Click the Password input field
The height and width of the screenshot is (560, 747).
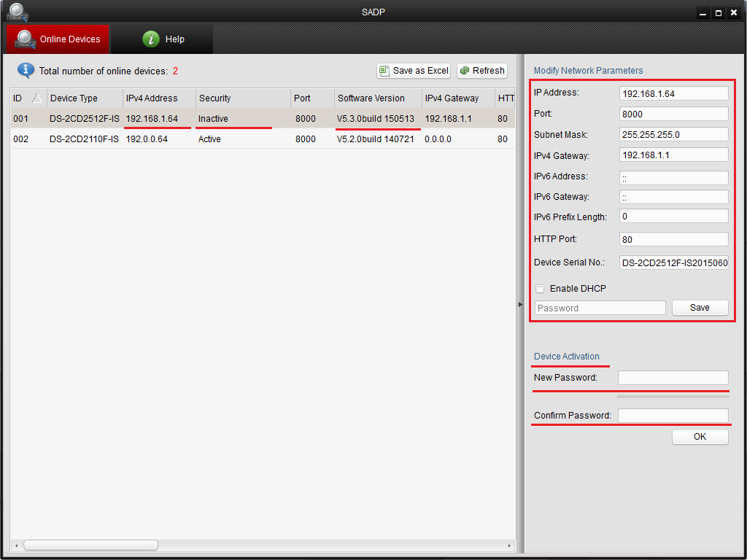tap(600, 307)
